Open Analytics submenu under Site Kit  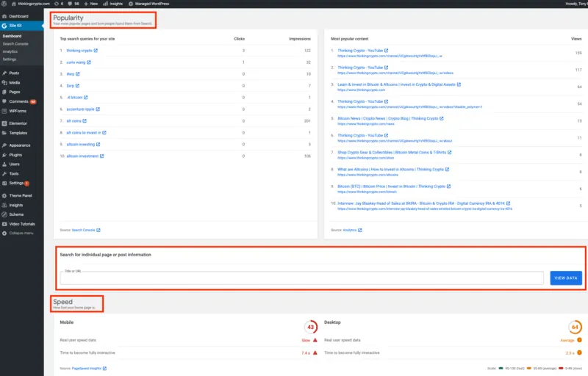point(10,51)
